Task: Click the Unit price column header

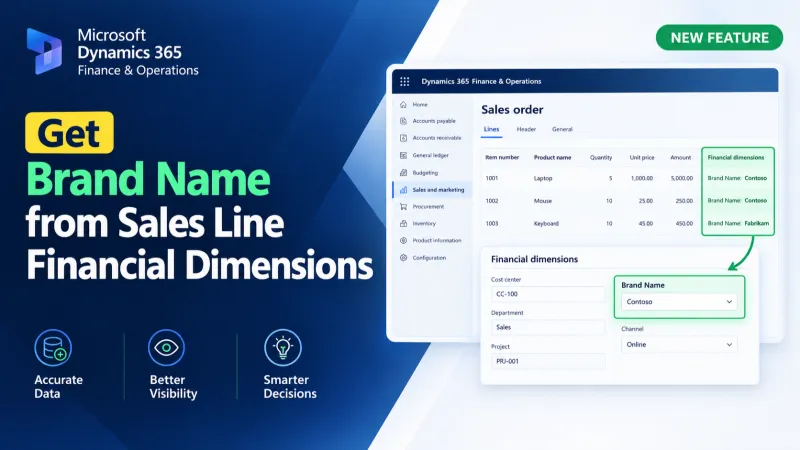Action: (x=642, y=158)
